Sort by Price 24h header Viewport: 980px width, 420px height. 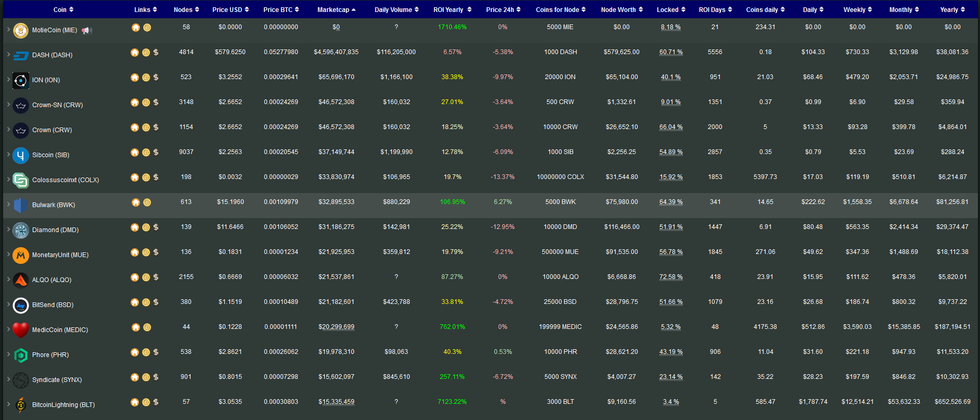tap(503, 9)
